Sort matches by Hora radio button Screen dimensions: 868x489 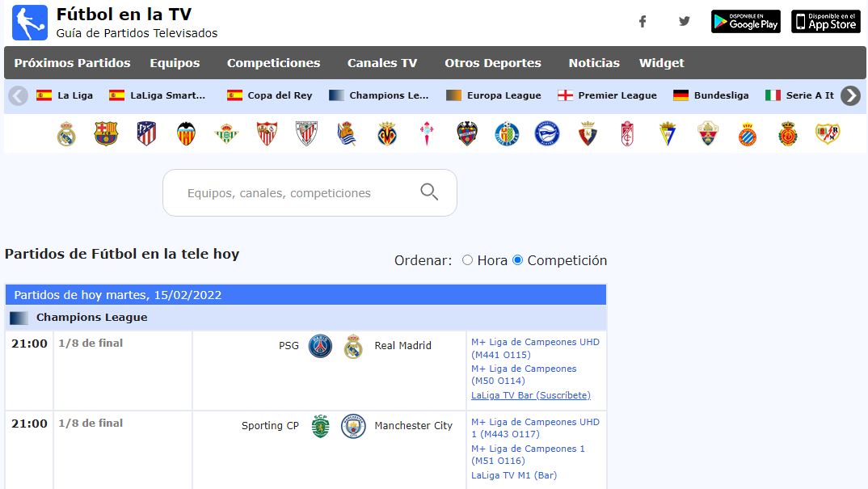click(x=467, y=260)
